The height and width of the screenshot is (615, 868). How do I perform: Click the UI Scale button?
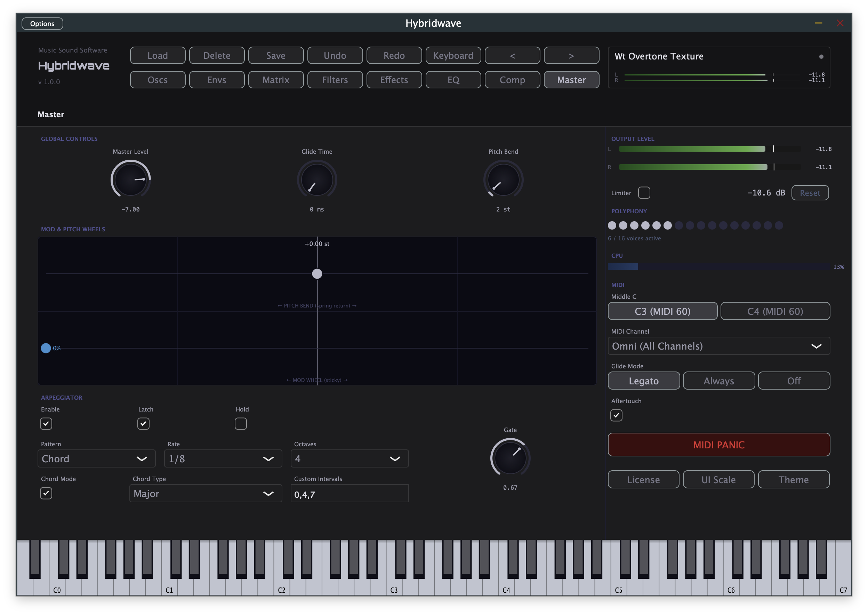click(718, 479)
